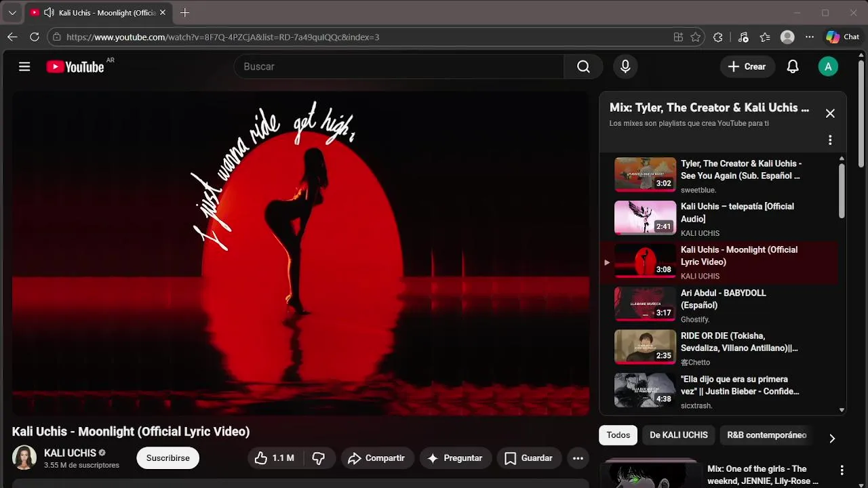Play Ari Abdul BABYDOLL thumbnail
Viewport: 868px width, 488px height.
pyautogui.click(x=645, y=304)
